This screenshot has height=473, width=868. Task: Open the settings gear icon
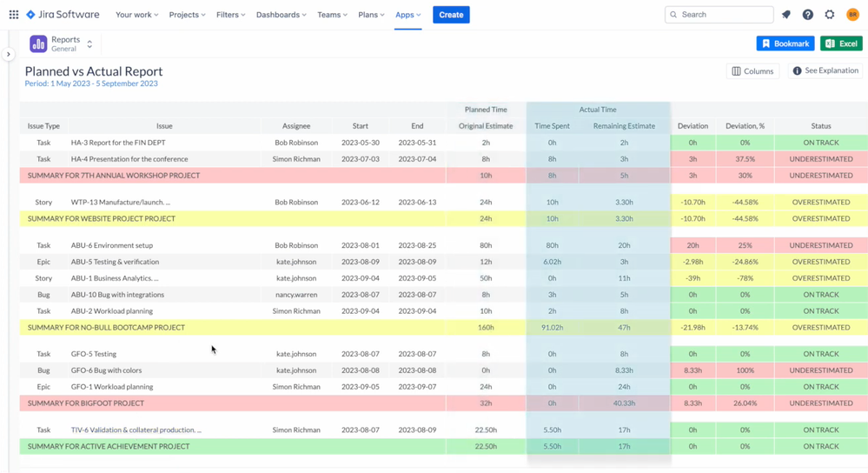coord(830,15)
